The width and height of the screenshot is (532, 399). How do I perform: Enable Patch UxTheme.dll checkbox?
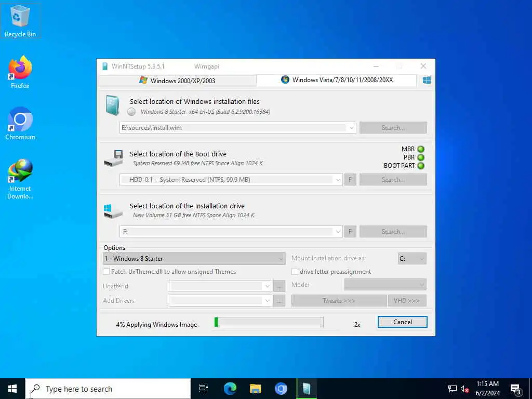click(106, 271)
